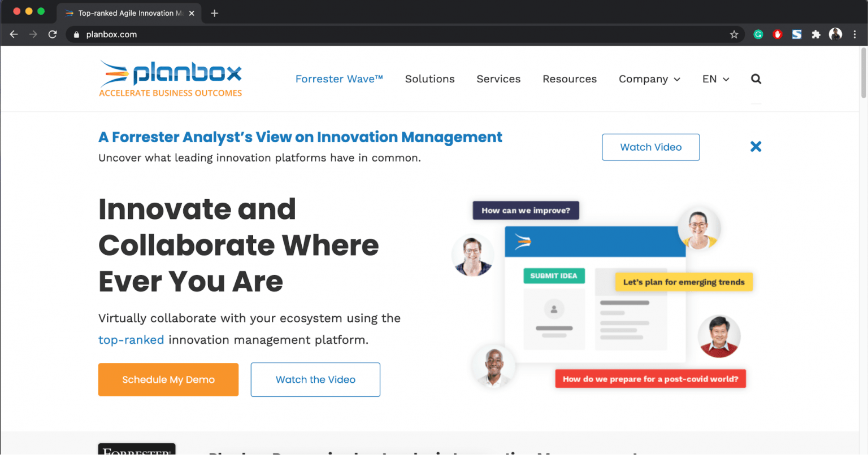Click the browser profile avatar

835,34
